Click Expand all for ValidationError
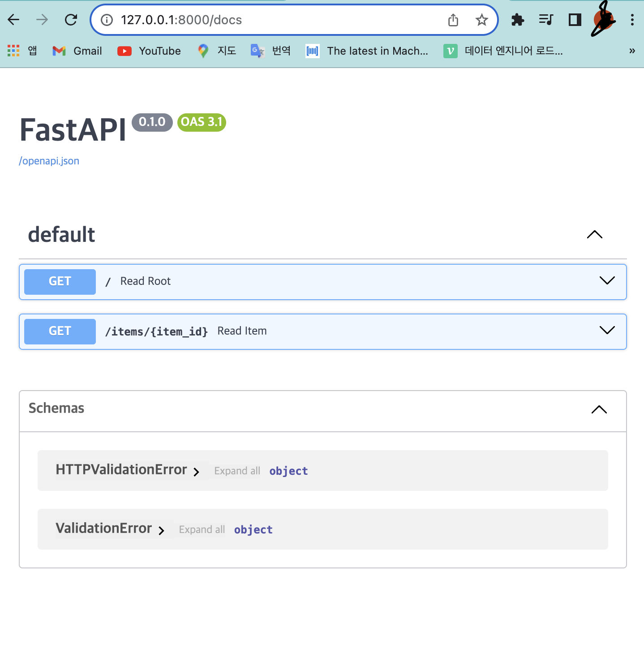Viewport: 644px width, 662px height. [x=202, y=529]
